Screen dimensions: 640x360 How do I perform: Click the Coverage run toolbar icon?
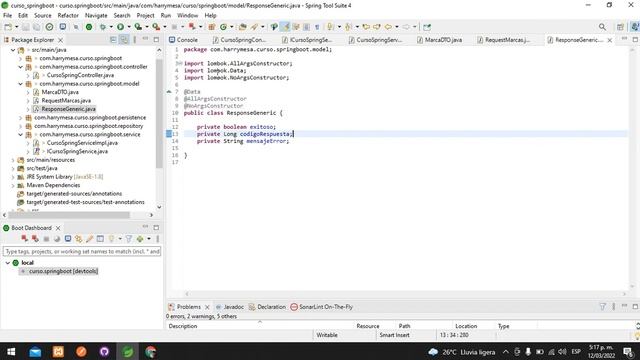138,27
